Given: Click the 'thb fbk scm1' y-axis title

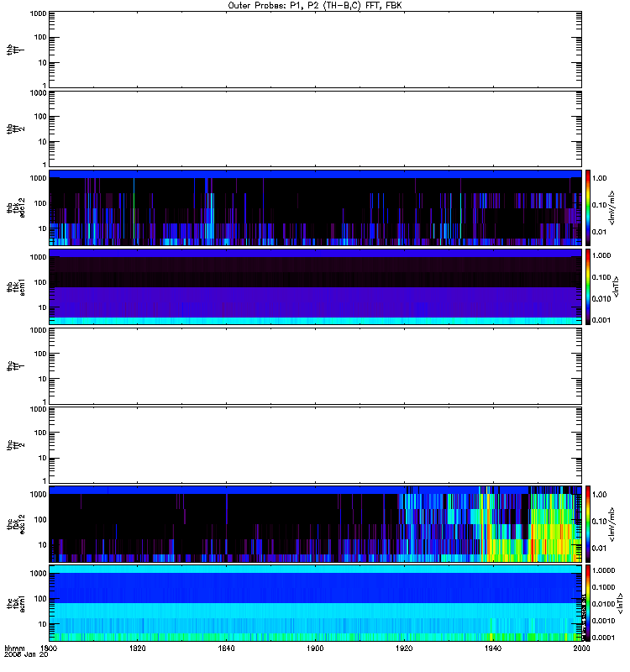Looking at the screenshot, I should tap(15, 286).
